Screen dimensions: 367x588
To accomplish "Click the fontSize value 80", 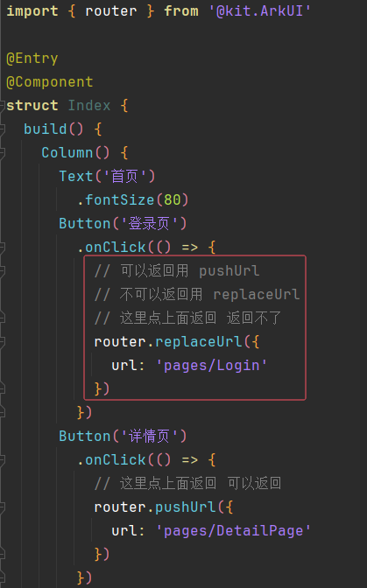I will coord(173,199).
